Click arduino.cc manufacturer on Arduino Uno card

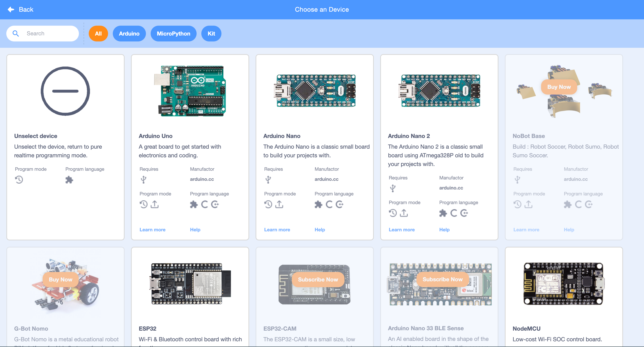click(x=202, y=179)
